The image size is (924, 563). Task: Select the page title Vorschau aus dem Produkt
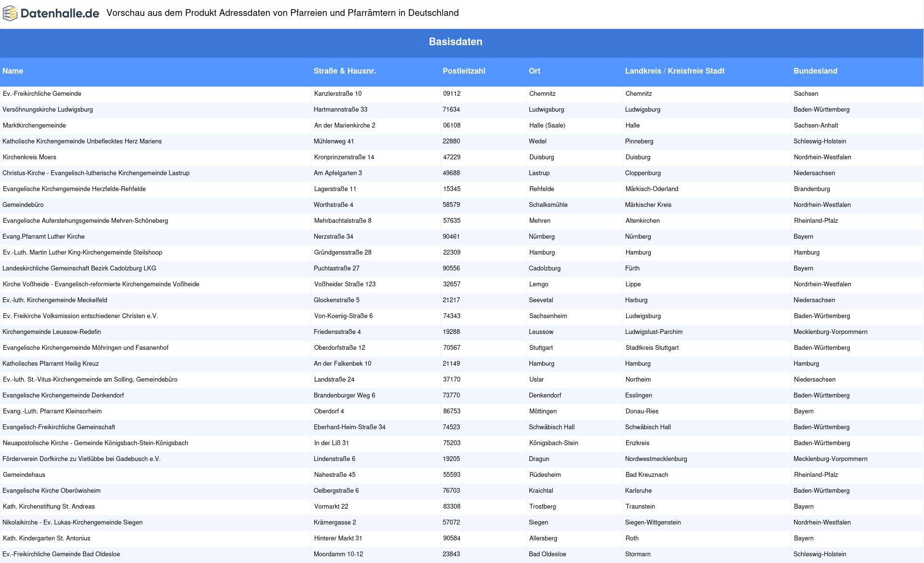(x=282, y=13)
